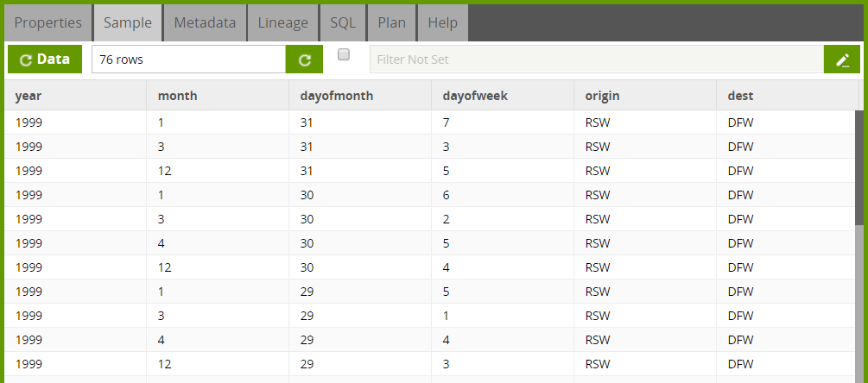Go to the SQL tab

pos(343,22)
